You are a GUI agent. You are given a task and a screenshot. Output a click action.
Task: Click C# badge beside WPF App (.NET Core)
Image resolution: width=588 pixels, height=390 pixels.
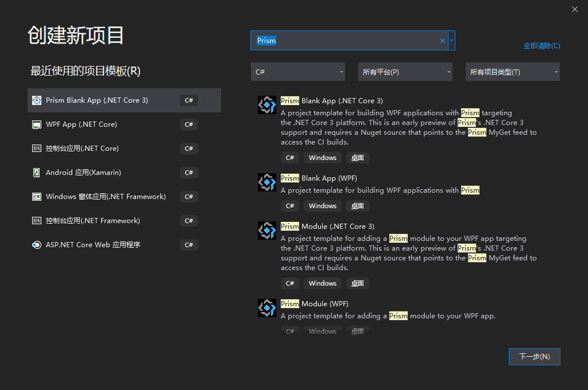coord(188,124)
